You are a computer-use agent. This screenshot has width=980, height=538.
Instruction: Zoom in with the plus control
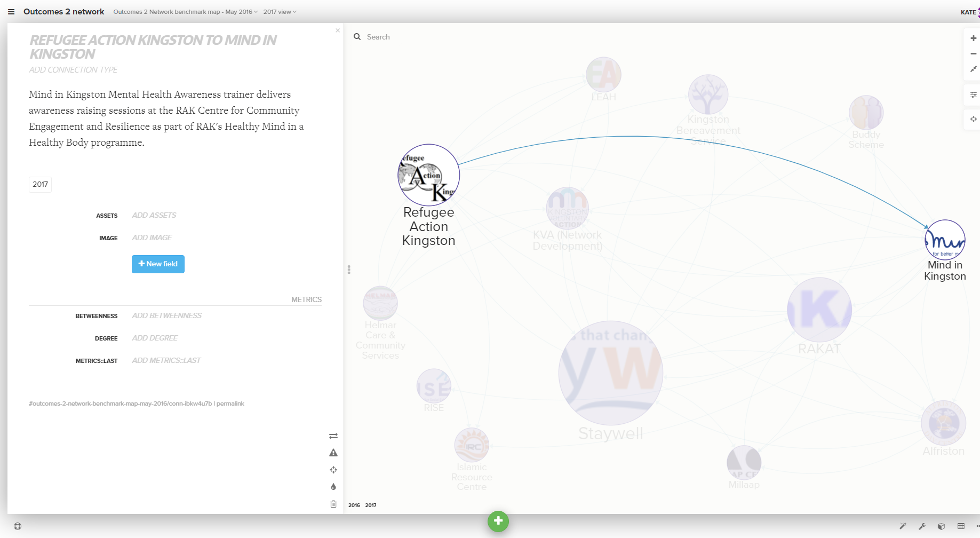(973, 38)
